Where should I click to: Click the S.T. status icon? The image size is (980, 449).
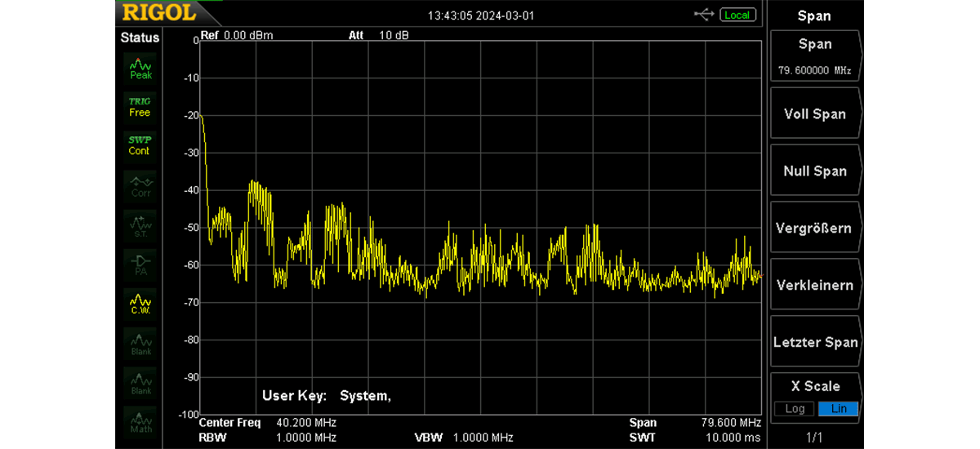pos(140,224)
